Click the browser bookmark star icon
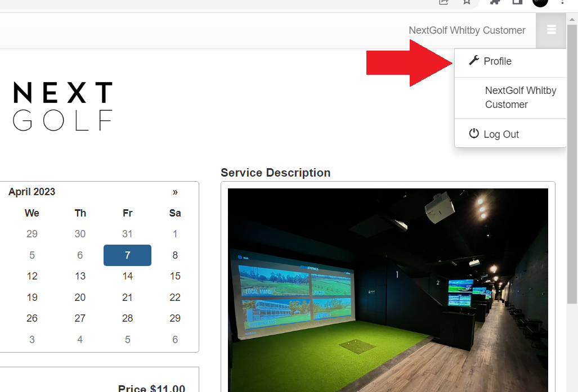The image size is (578, 392). 467,2
